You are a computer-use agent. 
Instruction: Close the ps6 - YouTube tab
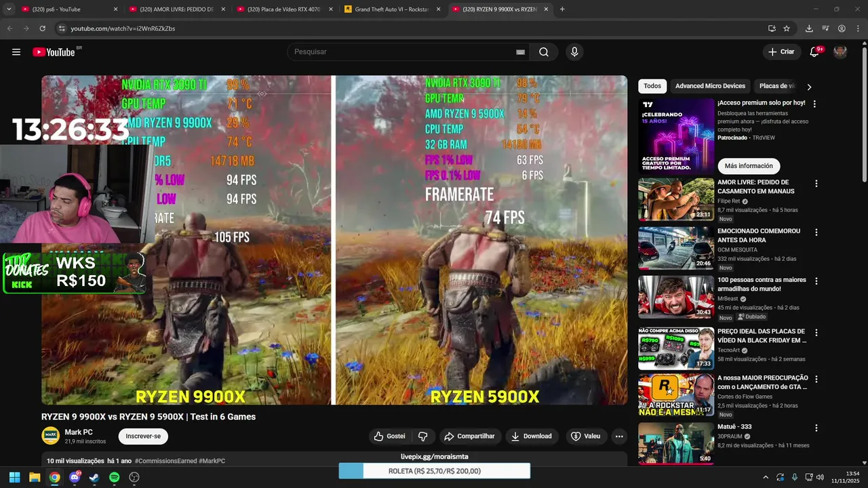click(115, 9)
